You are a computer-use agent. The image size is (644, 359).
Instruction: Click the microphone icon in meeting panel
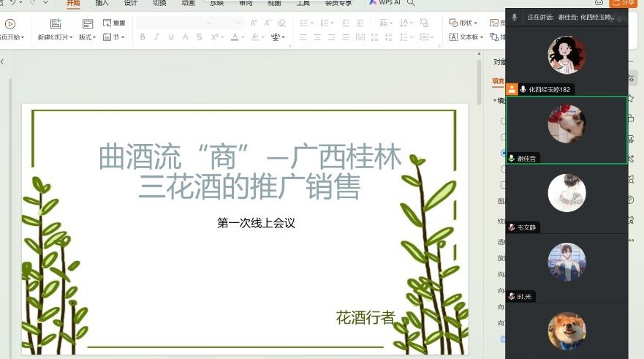(515, 17)
